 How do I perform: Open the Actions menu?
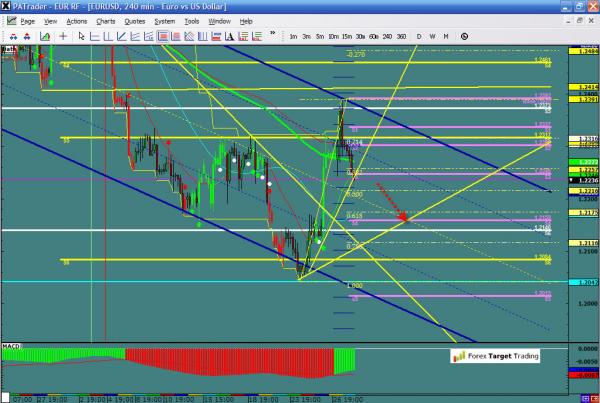[77, 21]
